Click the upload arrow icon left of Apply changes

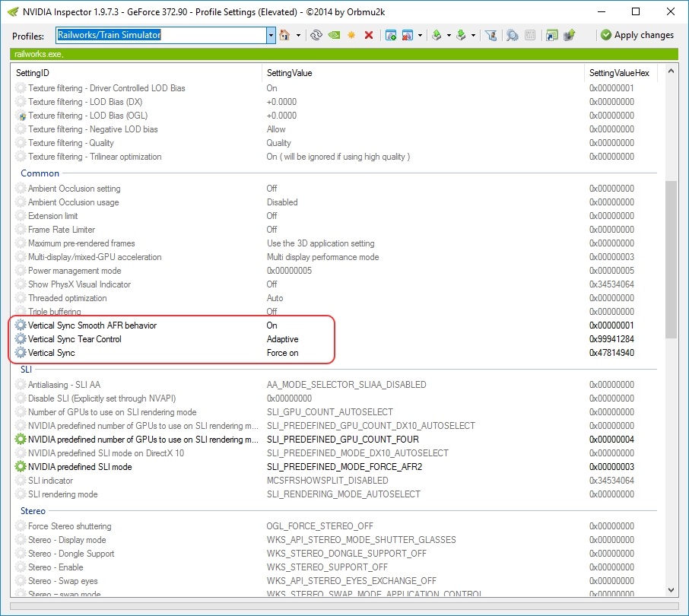[570, 35]
